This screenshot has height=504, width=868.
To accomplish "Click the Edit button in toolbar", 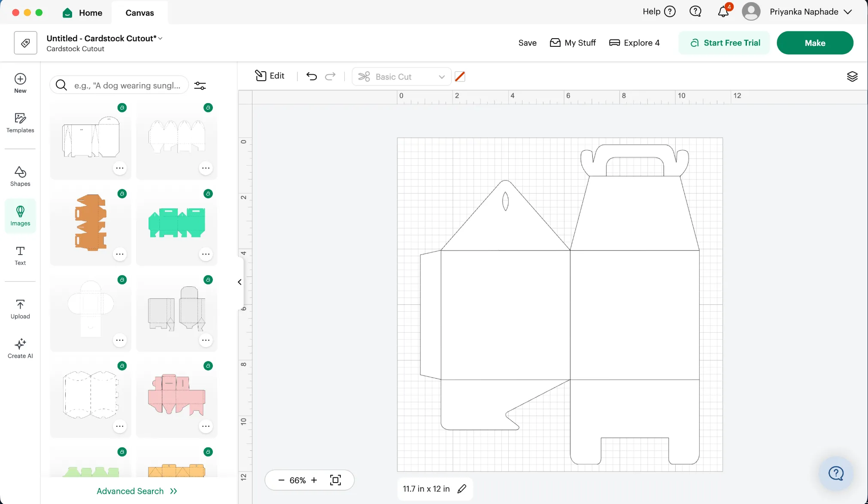I will (270, 76).
